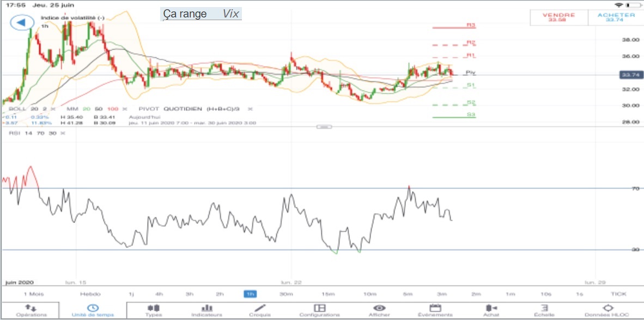
Task: Switch to the 2h timeframe
Action: [x=220, y=294]
